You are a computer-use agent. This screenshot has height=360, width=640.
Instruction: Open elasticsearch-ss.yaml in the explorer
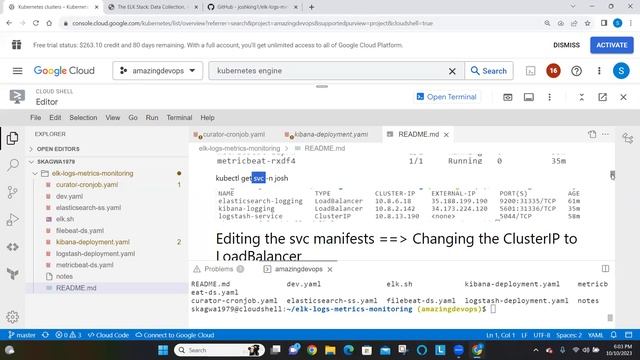coord(88,208)
